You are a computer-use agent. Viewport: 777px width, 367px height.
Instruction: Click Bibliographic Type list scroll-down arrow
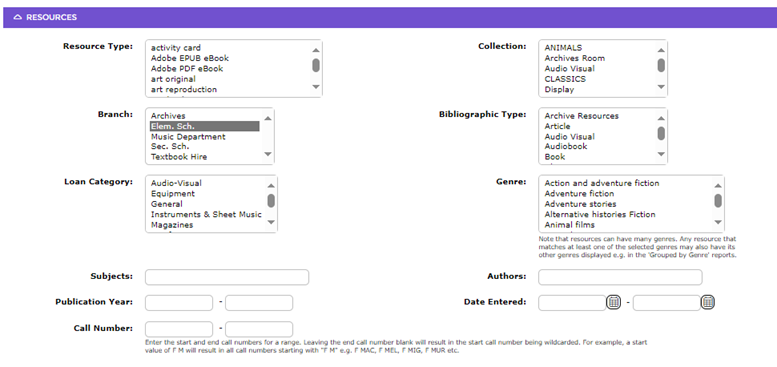click(661, 155)
